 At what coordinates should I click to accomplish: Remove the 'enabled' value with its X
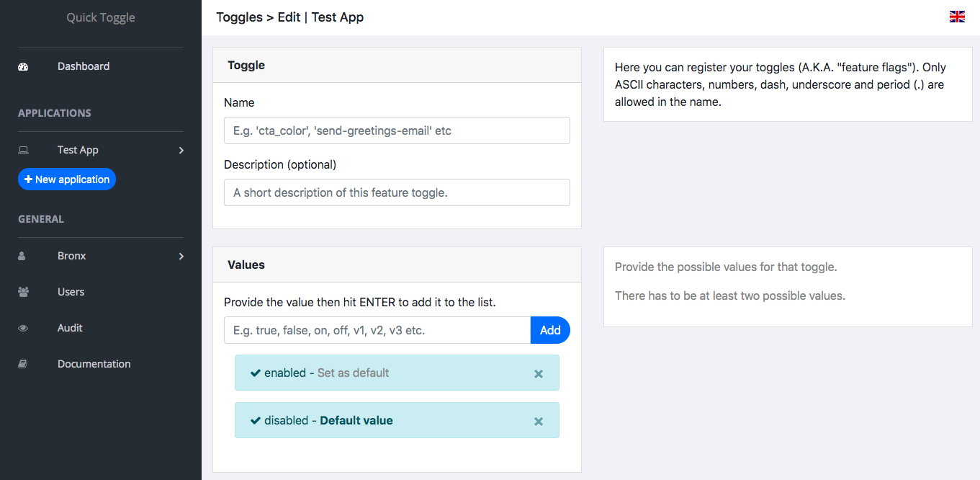pos(538,373)
